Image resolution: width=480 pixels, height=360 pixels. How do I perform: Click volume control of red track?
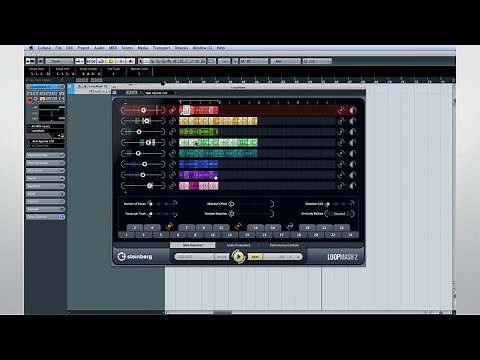click(352, 110)
